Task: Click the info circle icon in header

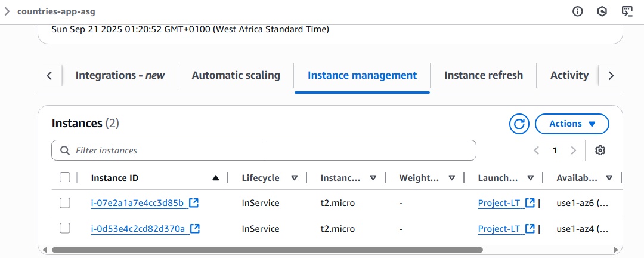Action: [577, 11]
